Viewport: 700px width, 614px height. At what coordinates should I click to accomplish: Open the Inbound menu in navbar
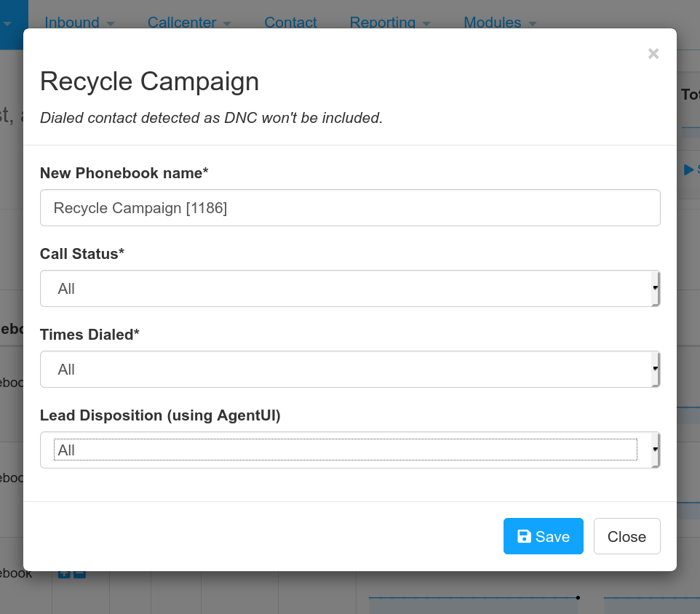[x=79, y=22]
